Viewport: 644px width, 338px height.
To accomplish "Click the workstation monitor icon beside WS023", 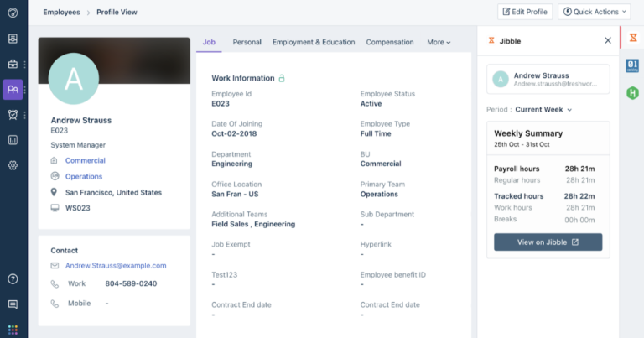I will coord(55,208).
